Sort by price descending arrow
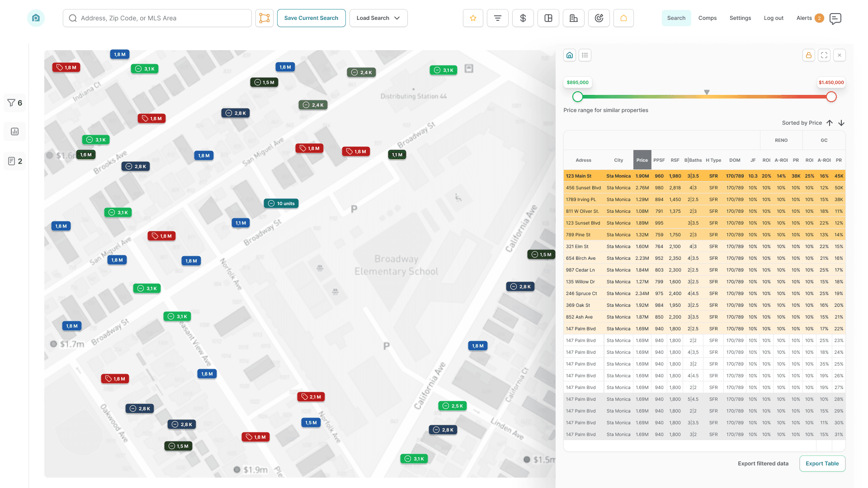The image size is (868, 488). (x=841, y=123)
